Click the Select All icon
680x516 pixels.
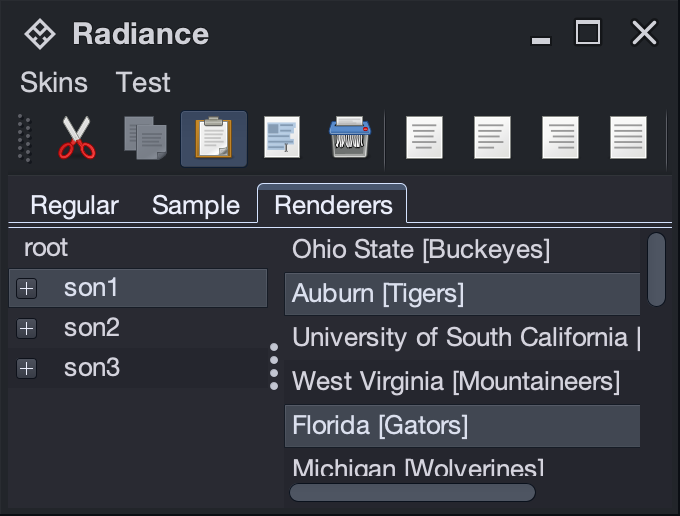coord(282,138)
